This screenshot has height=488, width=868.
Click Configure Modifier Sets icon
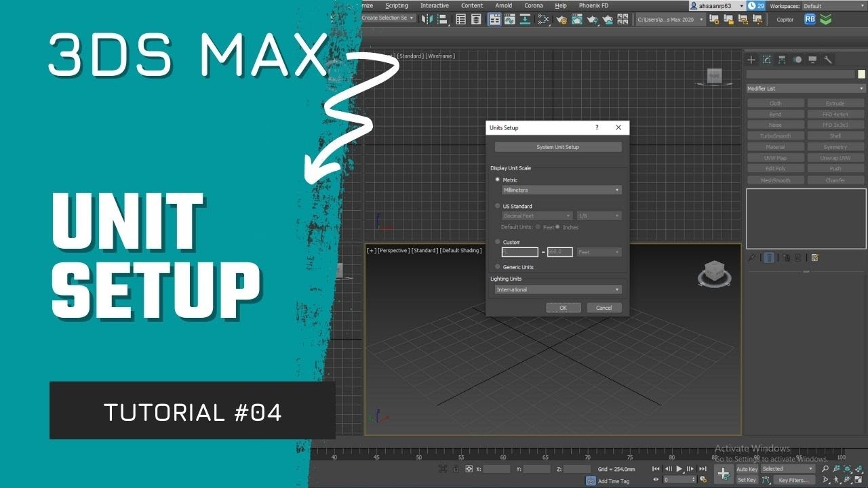coord(814,258)
